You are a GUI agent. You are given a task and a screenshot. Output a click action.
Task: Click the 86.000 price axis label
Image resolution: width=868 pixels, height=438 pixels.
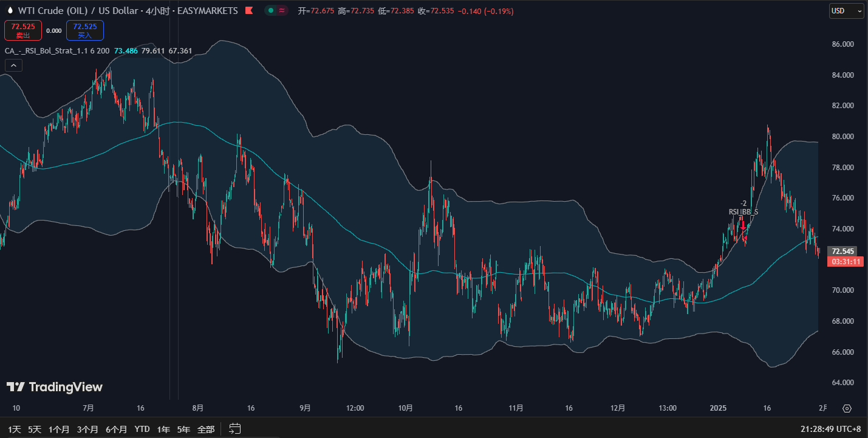(843, 44)
